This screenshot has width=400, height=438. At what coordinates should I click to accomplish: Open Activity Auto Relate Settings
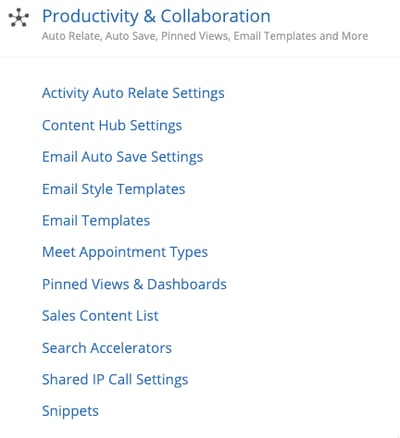pyautogui.click(x=133, y=93)
